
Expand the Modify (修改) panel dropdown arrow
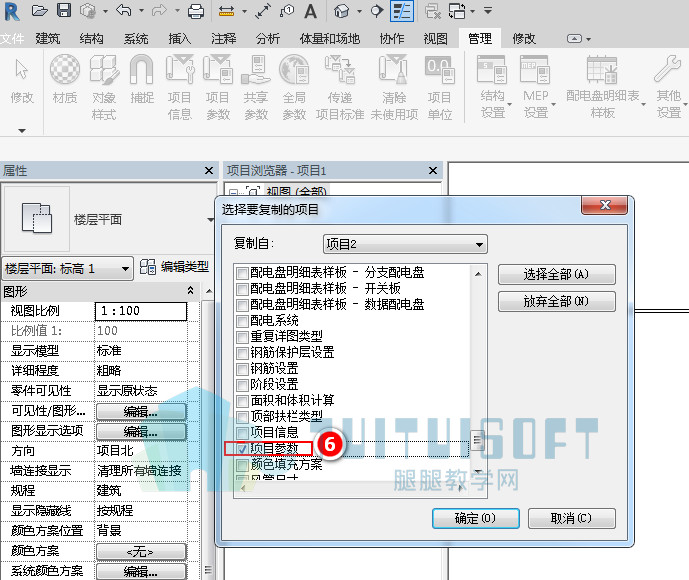coord(22,130)
